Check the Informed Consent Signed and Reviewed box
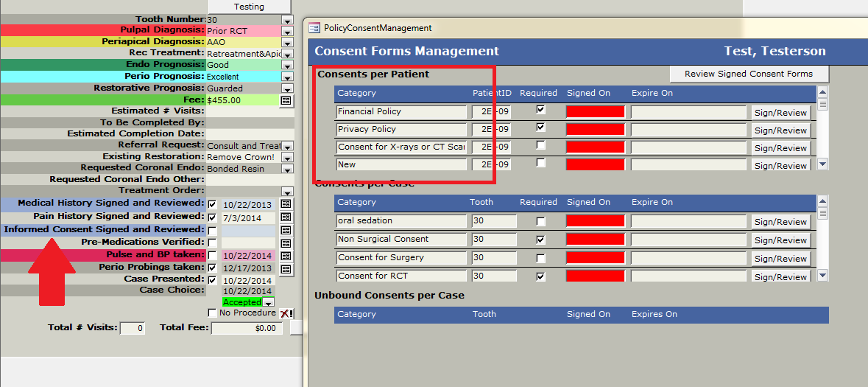Image resolution: width=868 pixels, height=387 pixels. [x=213, y=231]
